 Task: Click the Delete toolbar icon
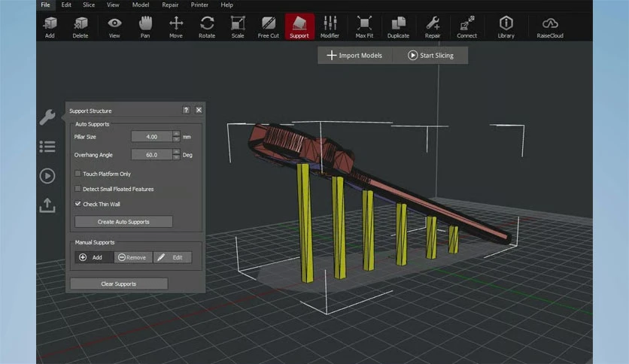click(81, 27)
